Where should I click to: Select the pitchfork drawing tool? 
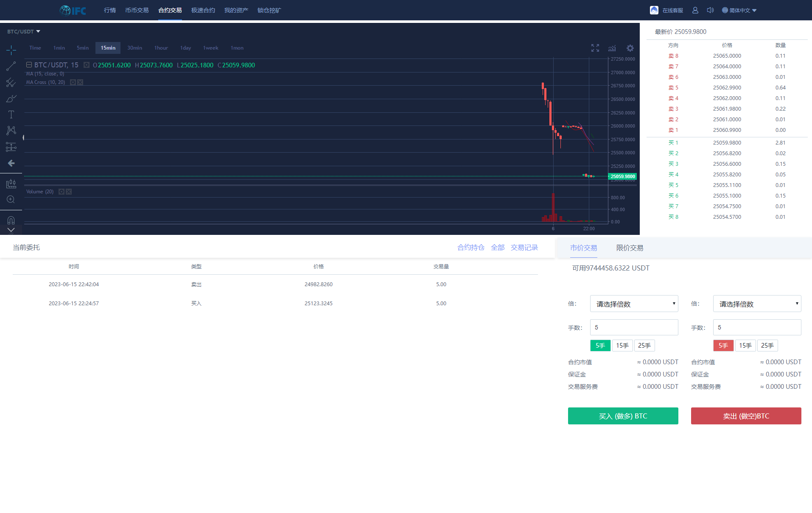[x=11, y=82]
